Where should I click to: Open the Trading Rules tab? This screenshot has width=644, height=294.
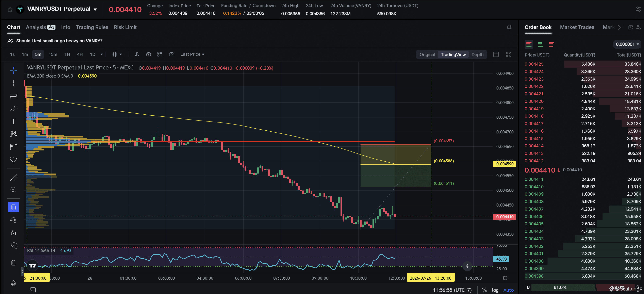tap(92, 27)
